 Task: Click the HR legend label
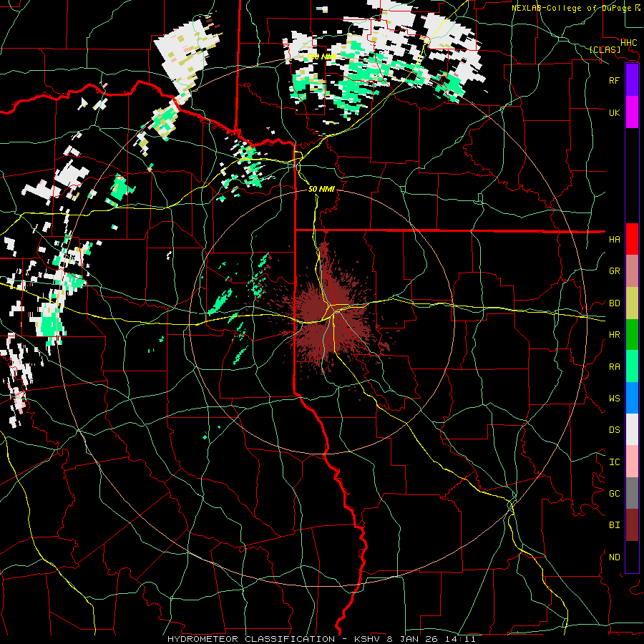pyautogui.click(x=614, y=335)
